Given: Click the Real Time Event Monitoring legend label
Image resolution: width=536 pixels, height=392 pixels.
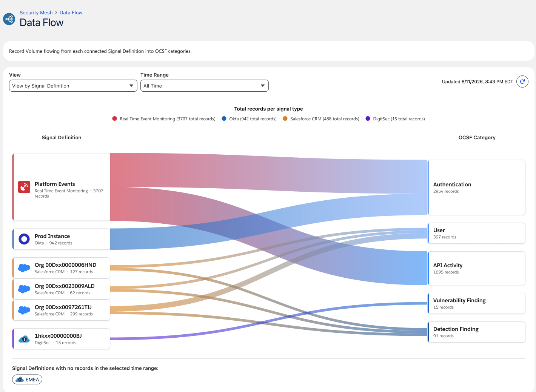Looking at the screenshot, I should pyautogui.click(x=168, y=119).
